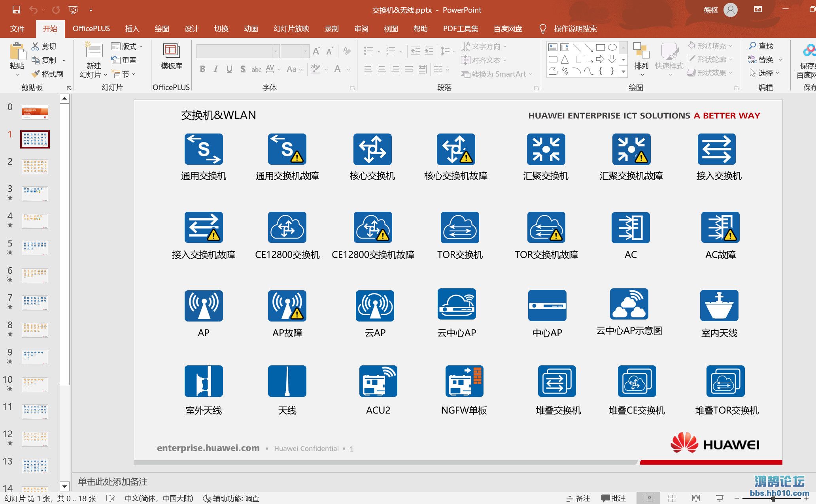Viewport: 816px width, 504px height.
Task: Select slide 0 thumbnail
Action: tap(35, 112)
